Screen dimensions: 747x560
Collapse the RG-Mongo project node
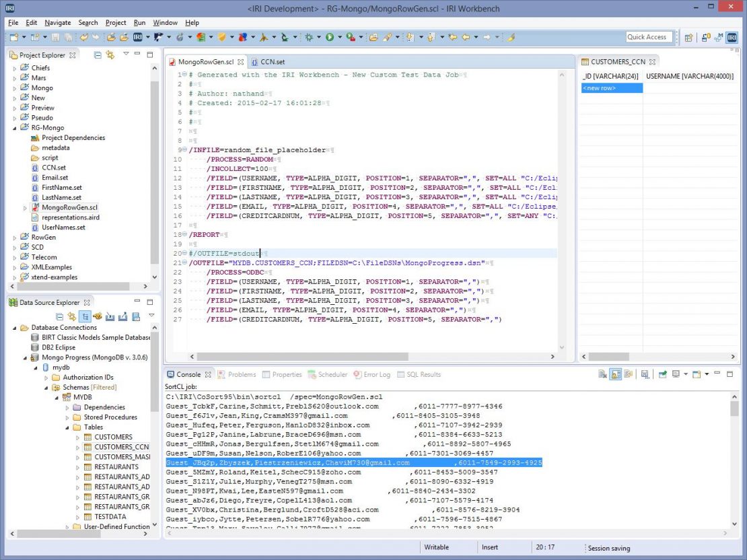15,128
